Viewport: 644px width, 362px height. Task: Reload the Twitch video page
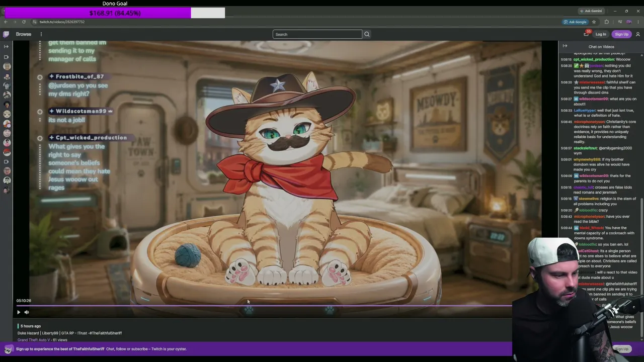(24, 22)
